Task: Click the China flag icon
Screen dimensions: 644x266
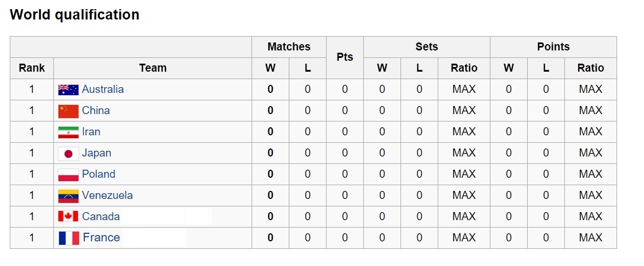Action: tap(68, 111)
